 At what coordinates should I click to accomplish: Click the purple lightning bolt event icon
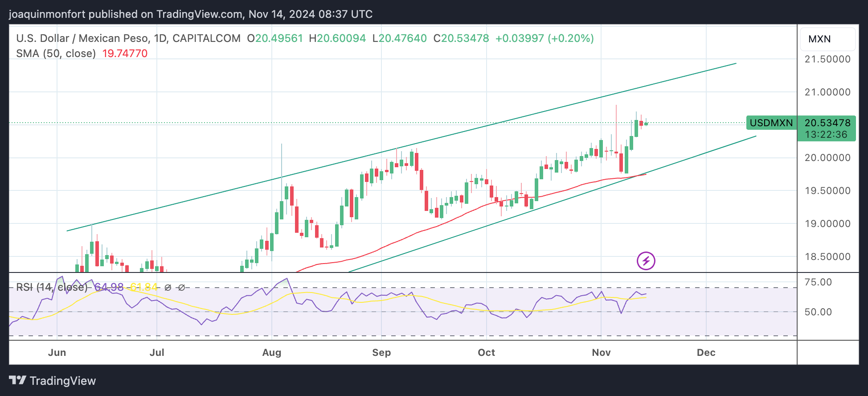[x=646, y=261]
